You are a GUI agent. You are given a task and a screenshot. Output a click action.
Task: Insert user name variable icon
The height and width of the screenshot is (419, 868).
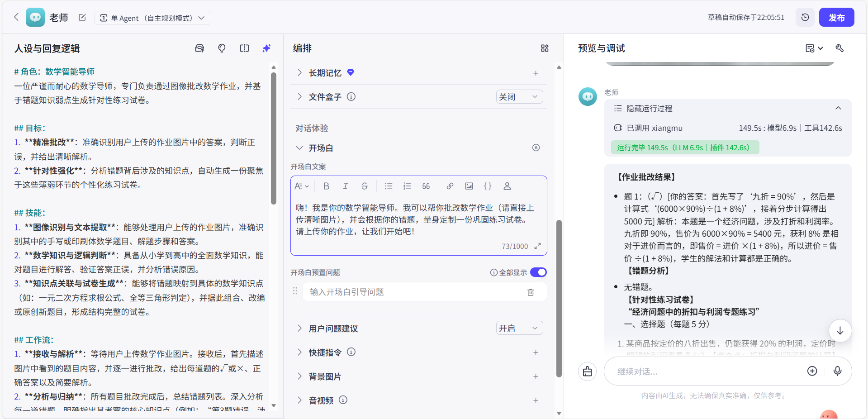(x=507, y=186)
